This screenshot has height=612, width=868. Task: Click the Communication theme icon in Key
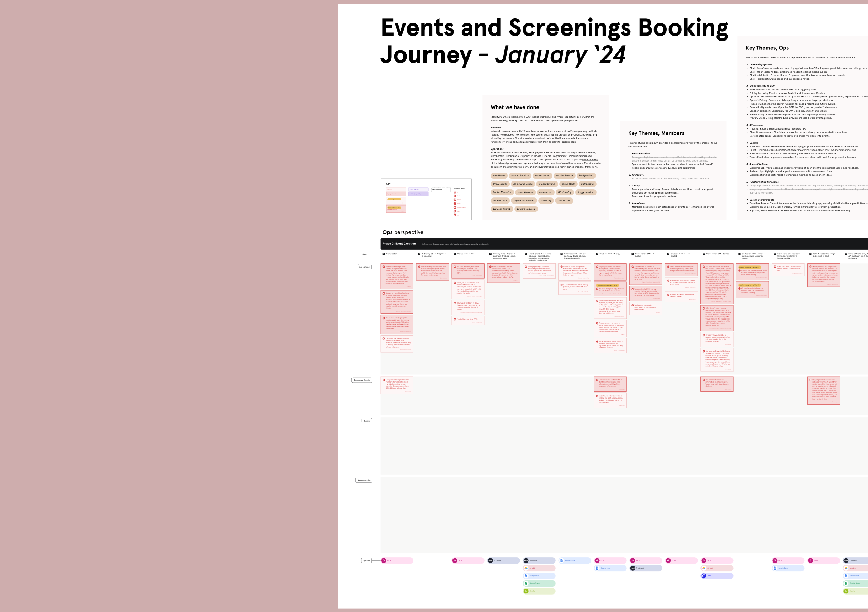(x=455, y=208)
